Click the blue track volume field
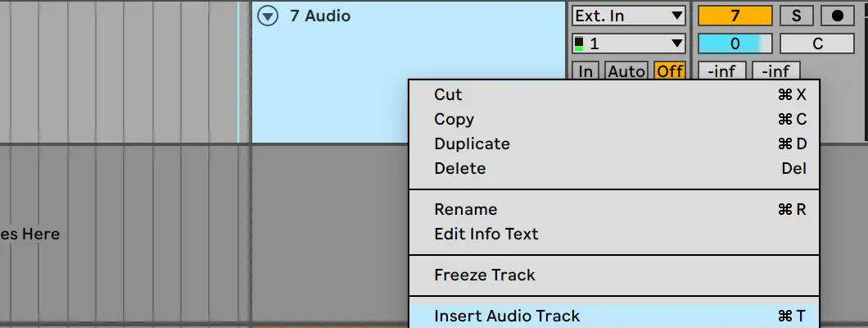Image resolution: width=868 pixels, height=328 pixels. (x=735, y=43)
